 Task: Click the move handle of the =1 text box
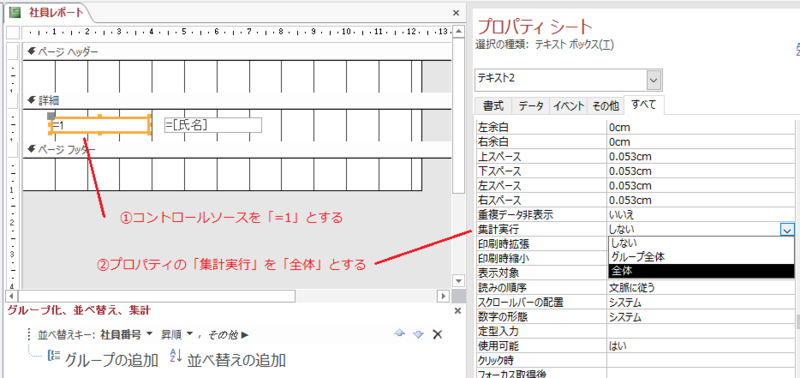click(51, 116)
